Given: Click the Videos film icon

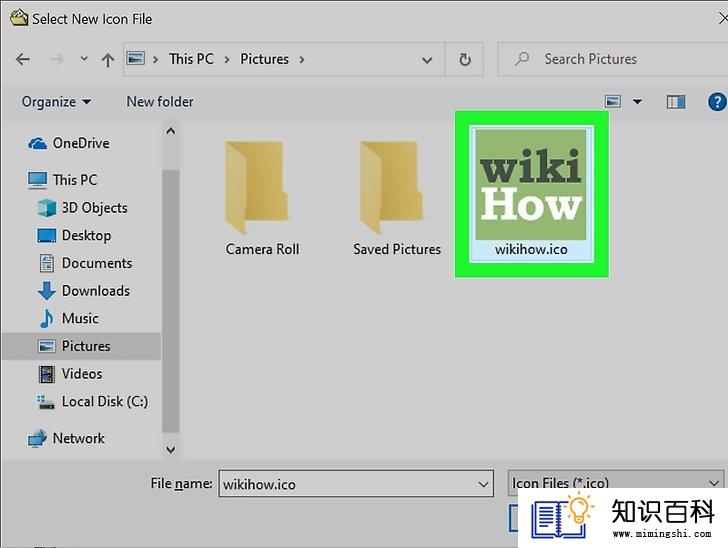Looking at the screenshot, I should click(x=47, y=374).
